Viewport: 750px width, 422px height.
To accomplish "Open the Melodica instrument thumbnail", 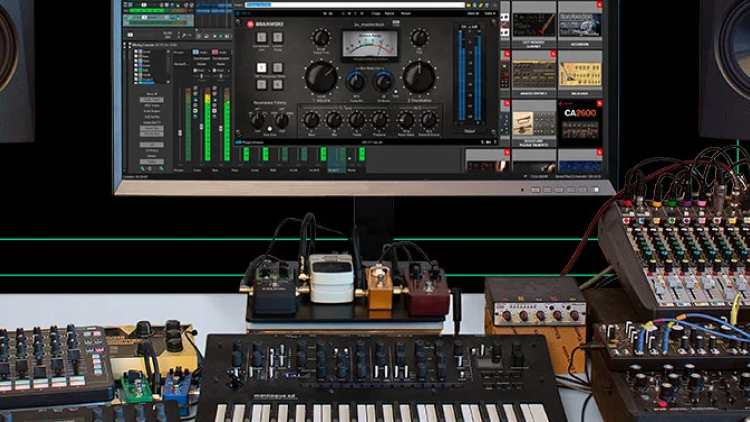I will (580, 73).
